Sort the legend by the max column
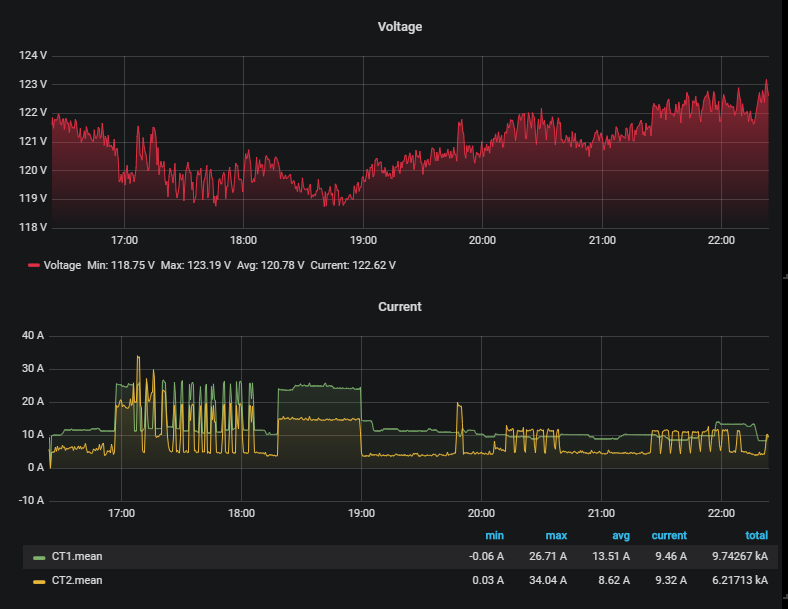 [x=556, y=536]
